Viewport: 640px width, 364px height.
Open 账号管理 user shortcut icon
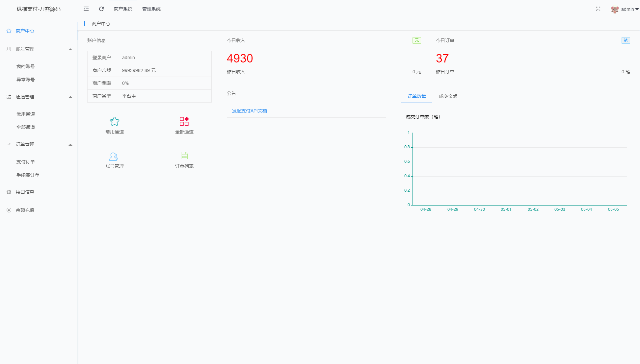click(x=114, y=156)
